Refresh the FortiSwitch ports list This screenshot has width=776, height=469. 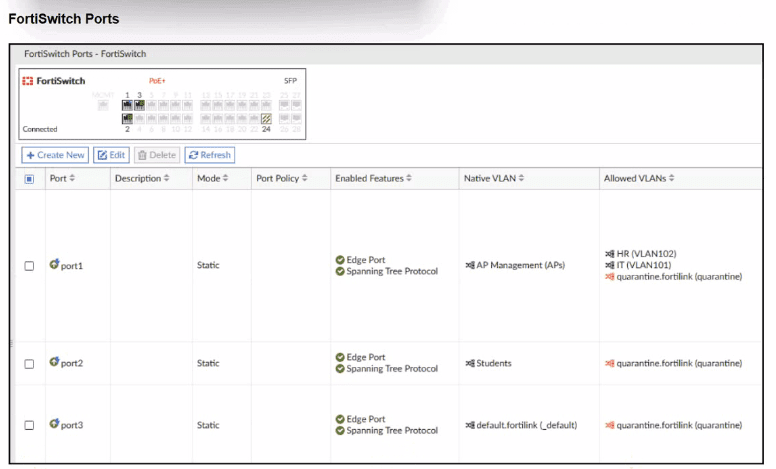(209, 155)
